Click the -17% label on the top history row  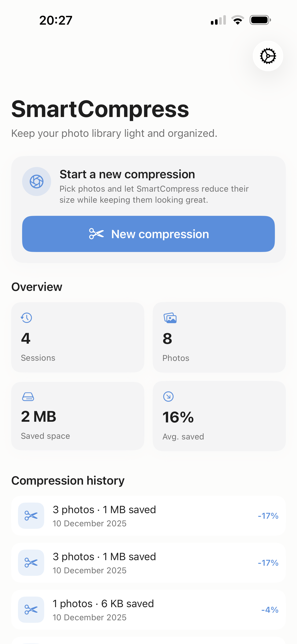[x=268, y=516]
